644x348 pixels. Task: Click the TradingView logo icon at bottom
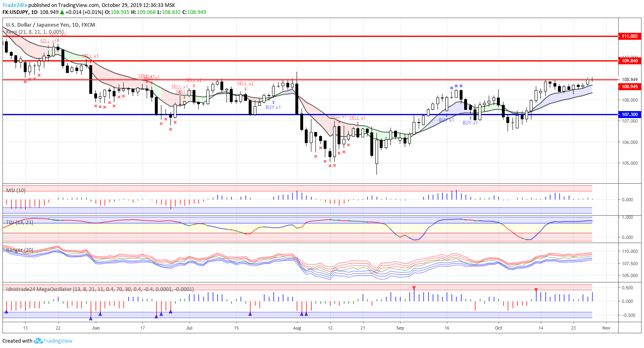(x=38, y=341)
